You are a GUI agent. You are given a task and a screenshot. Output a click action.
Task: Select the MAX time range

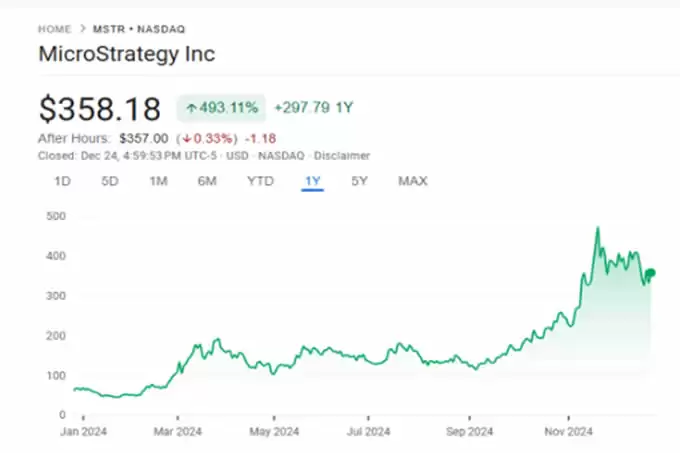tap(413, 181)
